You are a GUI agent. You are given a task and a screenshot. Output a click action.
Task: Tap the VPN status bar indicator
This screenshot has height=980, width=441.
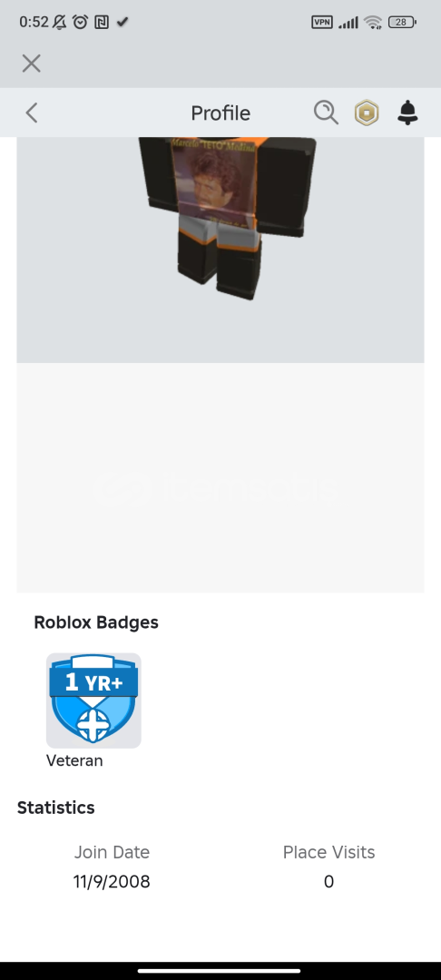tap(322, 23)
